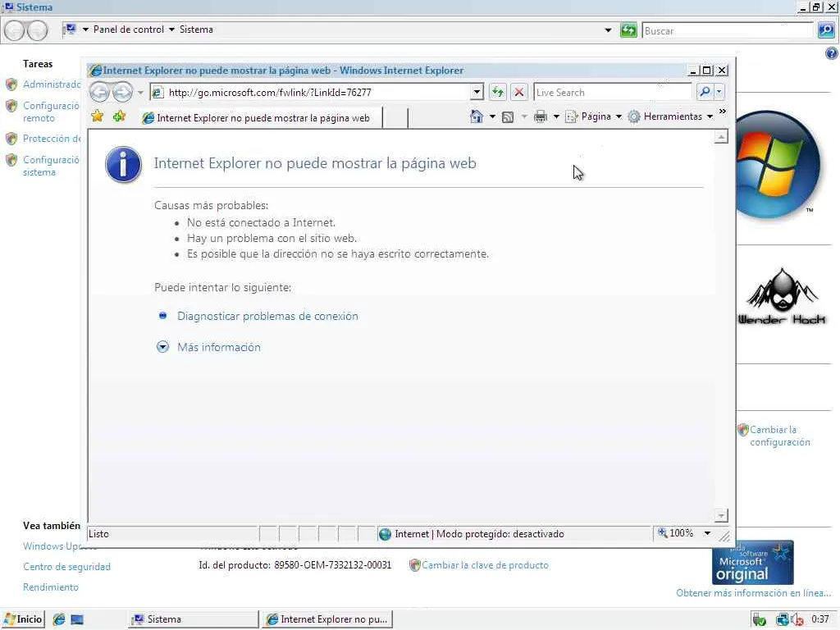
Task: Open Panel de control breadcrumb dropdown
Action: coord(171,30)
